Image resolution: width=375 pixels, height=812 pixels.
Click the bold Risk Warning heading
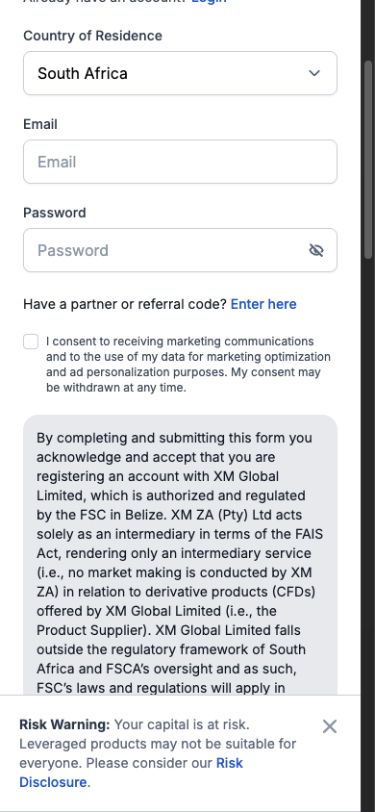pos(64,724)
